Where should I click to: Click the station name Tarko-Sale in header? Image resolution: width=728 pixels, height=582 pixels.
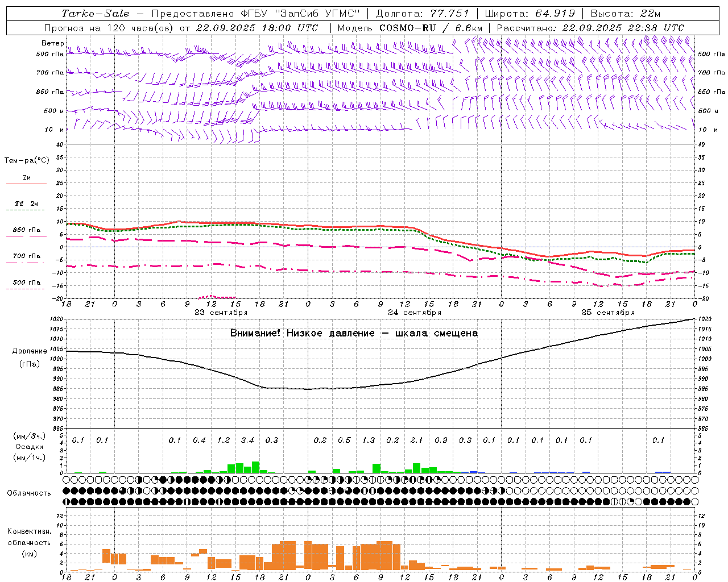tap(95, 14)
